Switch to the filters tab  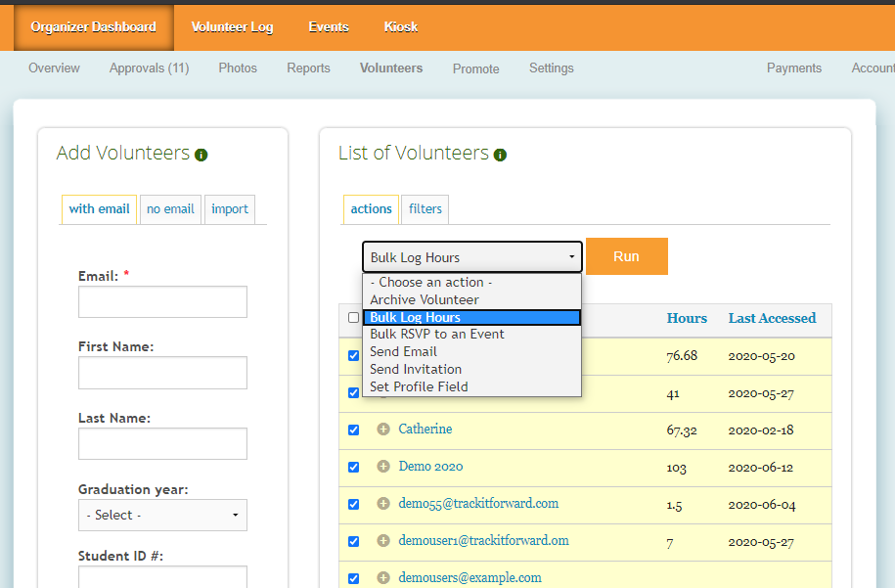[425, 208]
